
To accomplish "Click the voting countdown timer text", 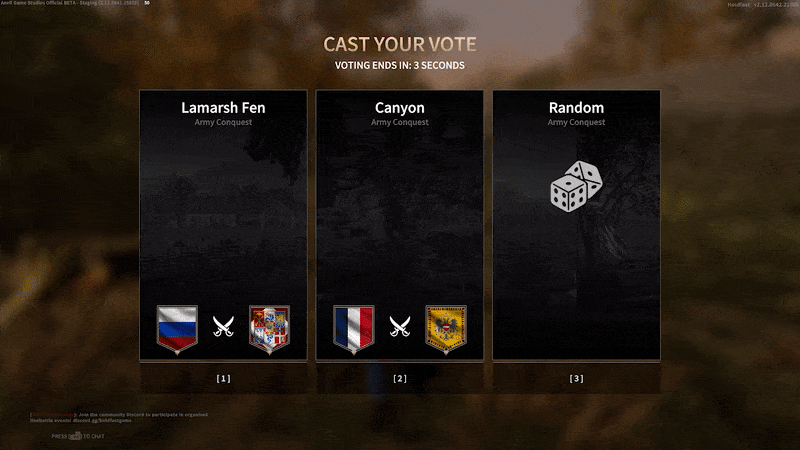I will click(400, 65).
